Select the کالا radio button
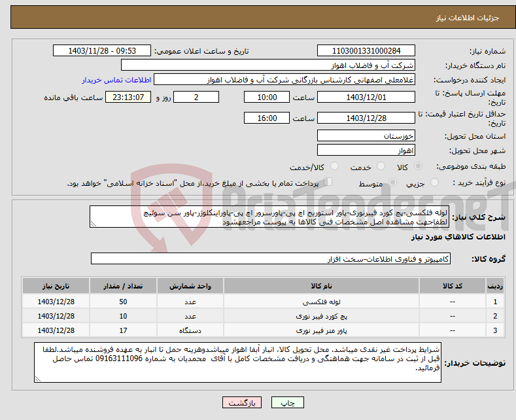 pos(418,166)
